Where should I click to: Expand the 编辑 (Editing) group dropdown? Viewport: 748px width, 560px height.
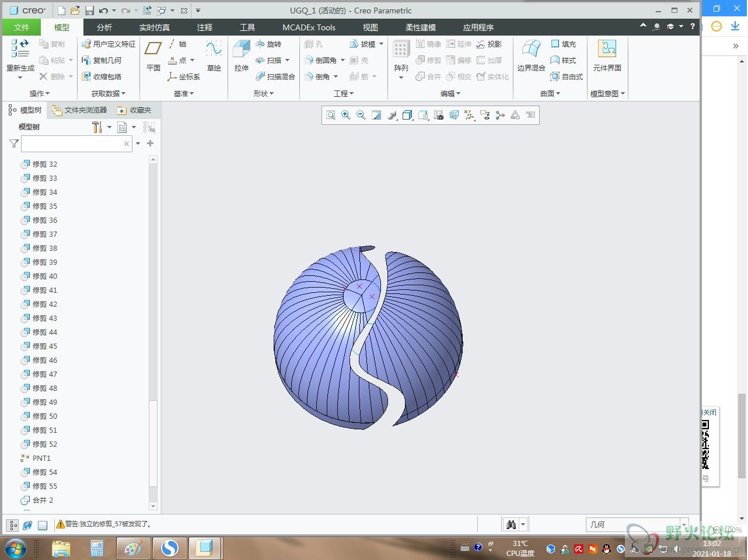pos(450,93)
